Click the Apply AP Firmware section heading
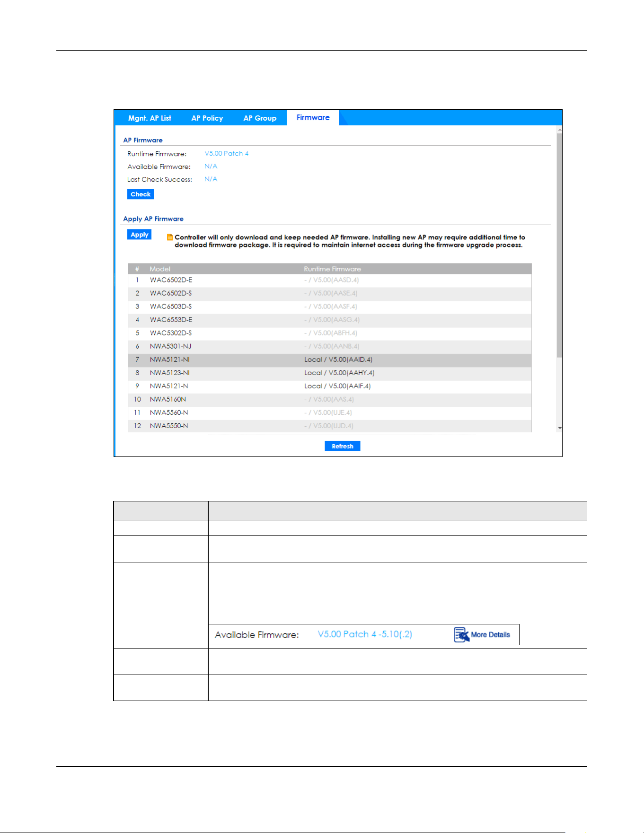644x833 pixels. click(x=153, y=219)
